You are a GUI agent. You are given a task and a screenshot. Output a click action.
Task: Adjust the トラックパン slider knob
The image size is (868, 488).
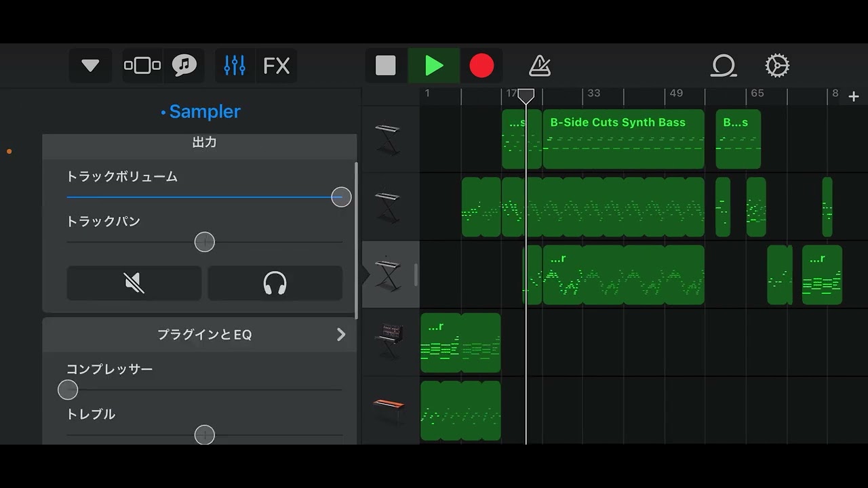pos(205,242)
